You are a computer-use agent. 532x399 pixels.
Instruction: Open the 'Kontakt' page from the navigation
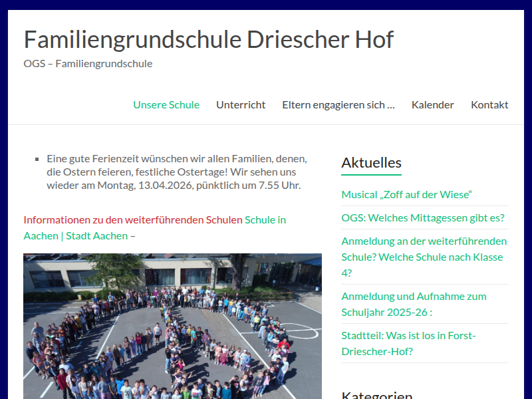[489, 104]
